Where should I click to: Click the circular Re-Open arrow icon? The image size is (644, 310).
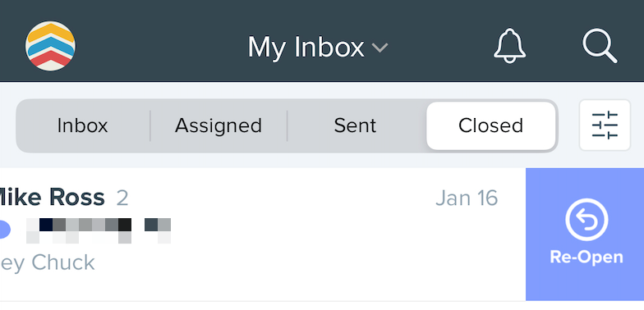coord(586,220)
